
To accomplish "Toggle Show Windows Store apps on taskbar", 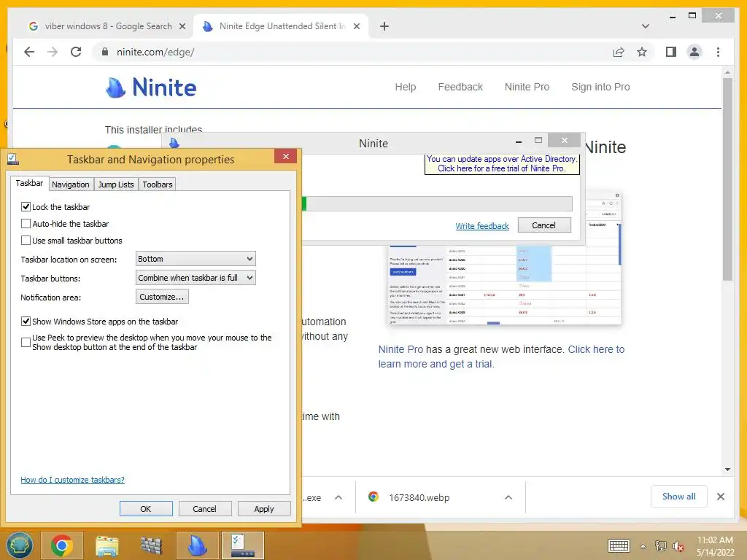I will click(26, 322).
